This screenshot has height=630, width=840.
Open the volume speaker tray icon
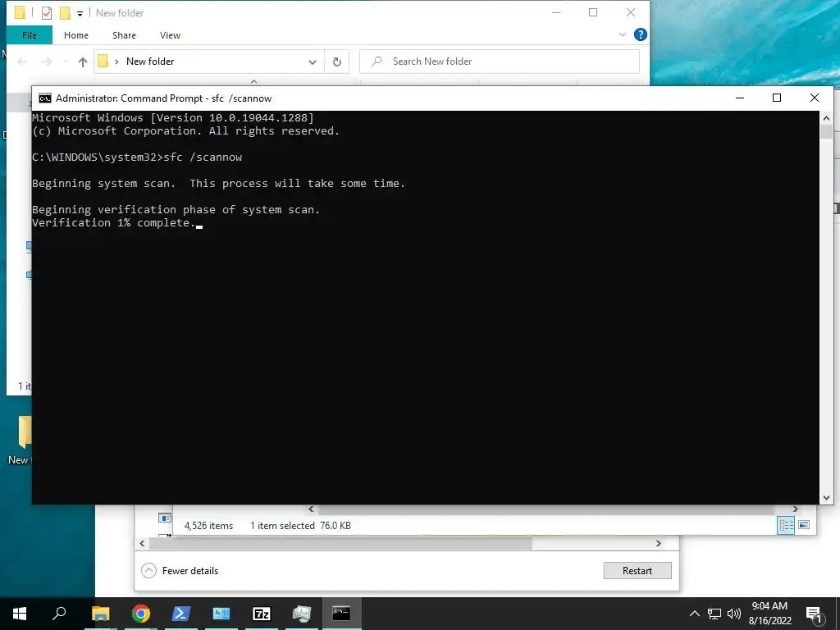coord(734,614)
